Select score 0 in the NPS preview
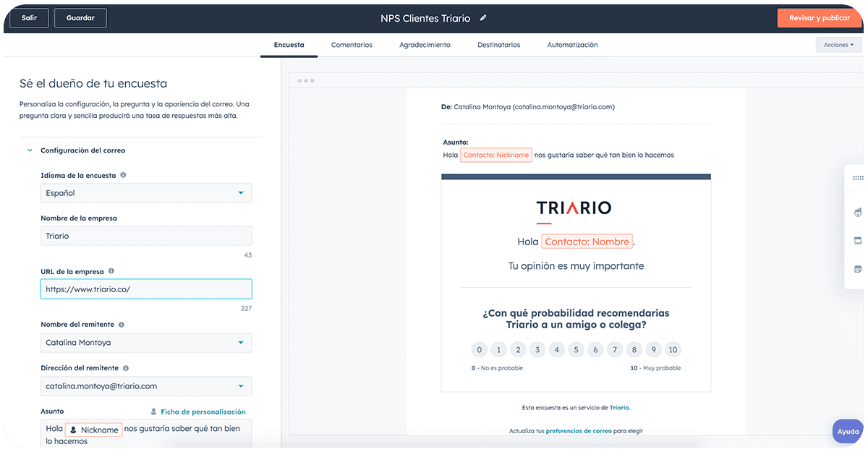Viewport: 868px width, 452px height. (479, 350)
